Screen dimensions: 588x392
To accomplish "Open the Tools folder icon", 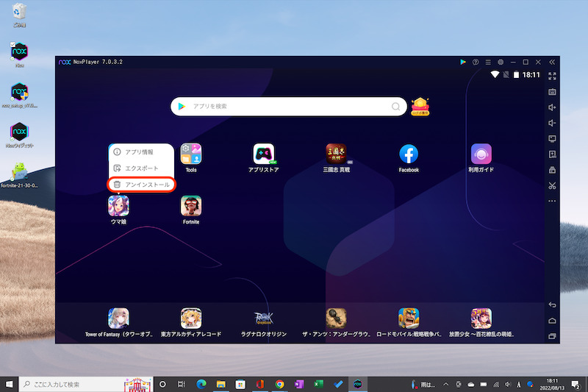I will click(x=191, y=154).
